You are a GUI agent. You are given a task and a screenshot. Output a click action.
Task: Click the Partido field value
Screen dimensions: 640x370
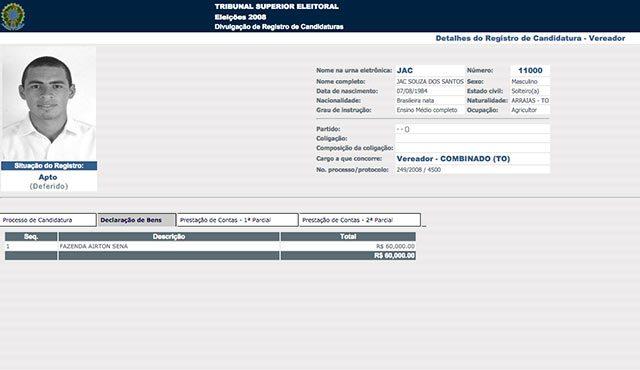point(472,129)
